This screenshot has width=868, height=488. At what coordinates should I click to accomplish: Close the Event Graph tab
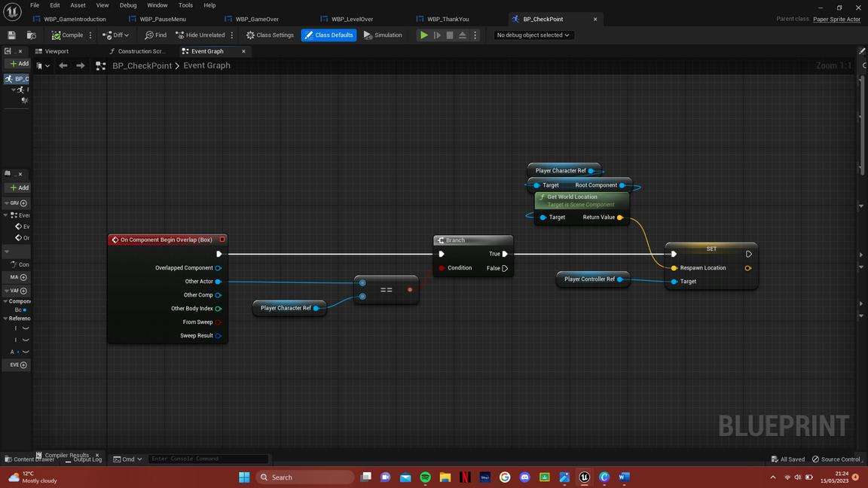[x=243, y=51]
